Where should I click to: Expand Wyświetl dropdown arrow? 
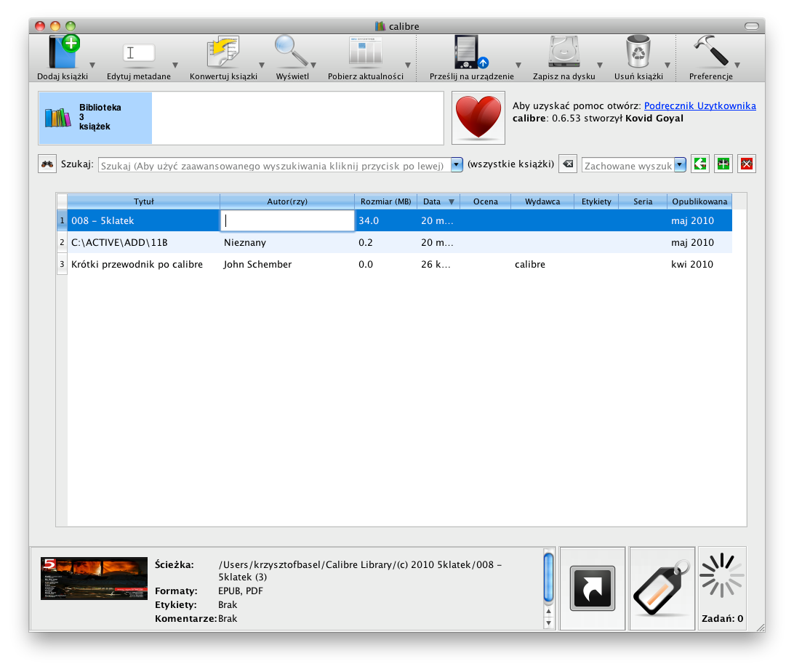pyautogui.click(x=313, y=65)
